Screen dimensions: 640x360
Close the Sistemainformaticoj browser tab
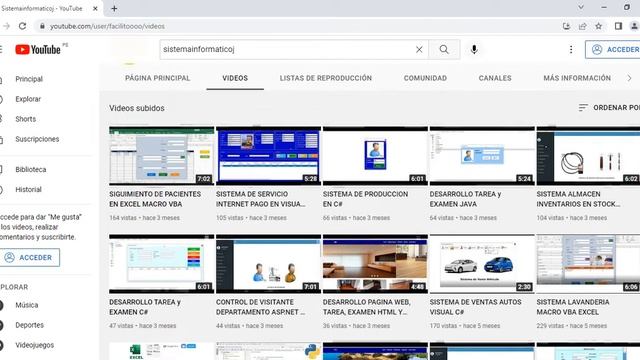point(95,8)
